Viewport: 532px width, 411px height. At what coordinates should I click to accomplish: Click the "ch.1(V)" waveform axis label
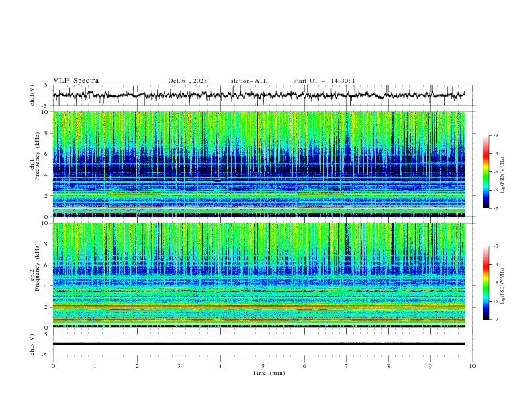32,95
